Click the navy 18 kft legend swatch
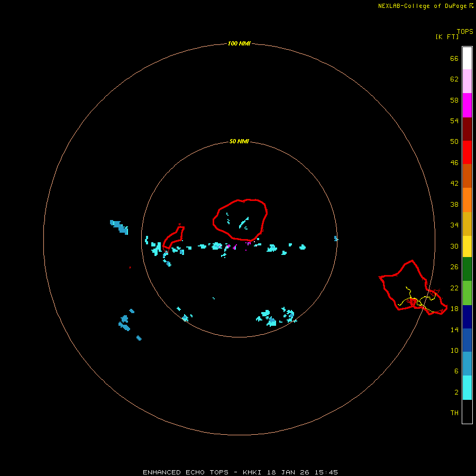 [x=467, y=317]
